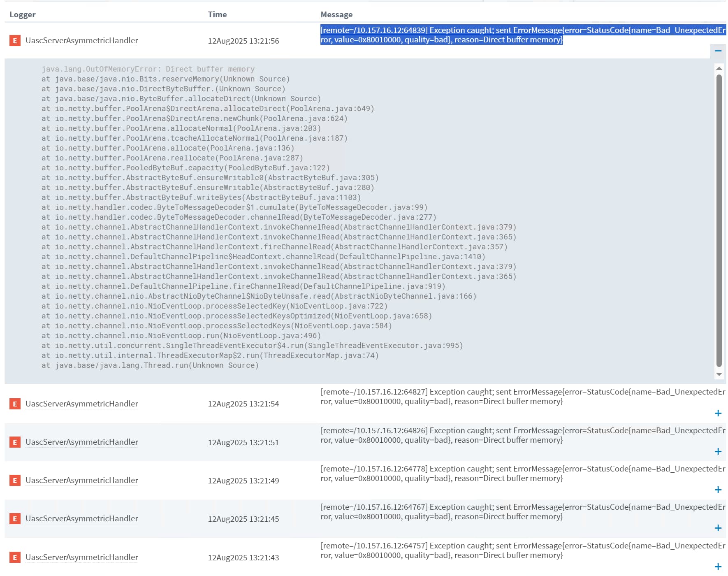
Task: Expand stack trace of the port 64767 message
Action: (718, 528)
